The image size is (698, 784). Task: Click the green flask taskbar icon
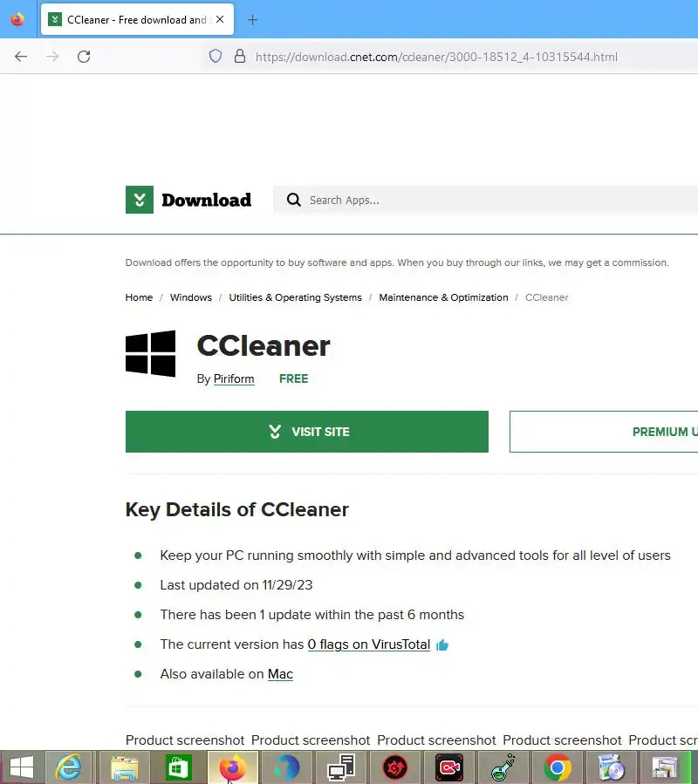[x=503, y=767]
